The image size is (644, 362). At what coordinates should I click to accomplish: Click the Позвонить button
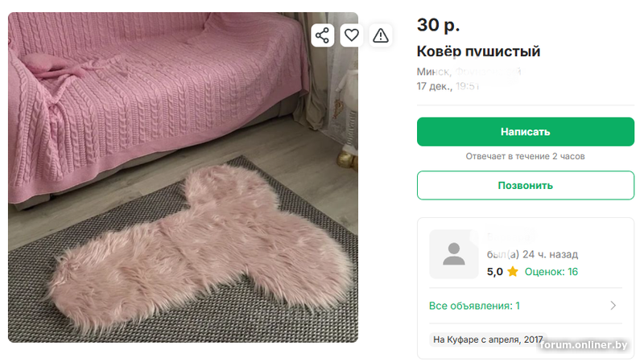click(525, 185)
